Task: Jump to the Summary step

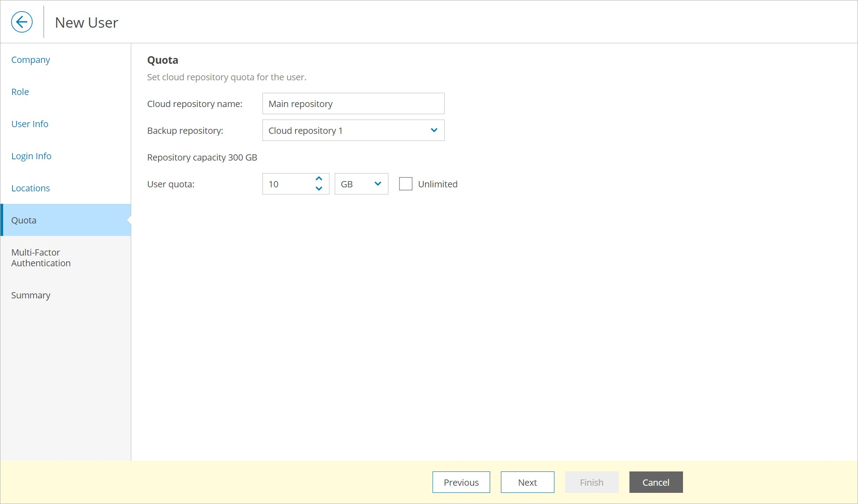Action: click(31, 295)
